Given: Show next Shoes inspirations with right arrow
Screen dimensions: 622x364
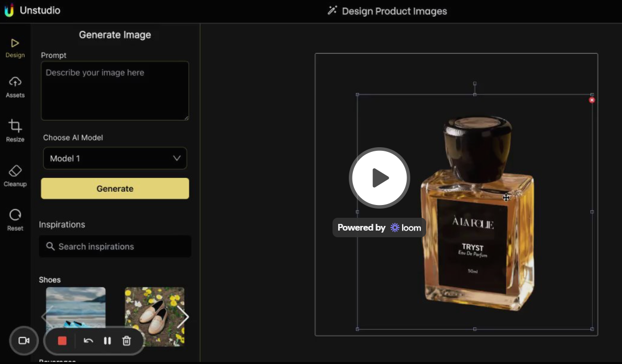Looking at the screenshot, I should (x=183, y=316).
